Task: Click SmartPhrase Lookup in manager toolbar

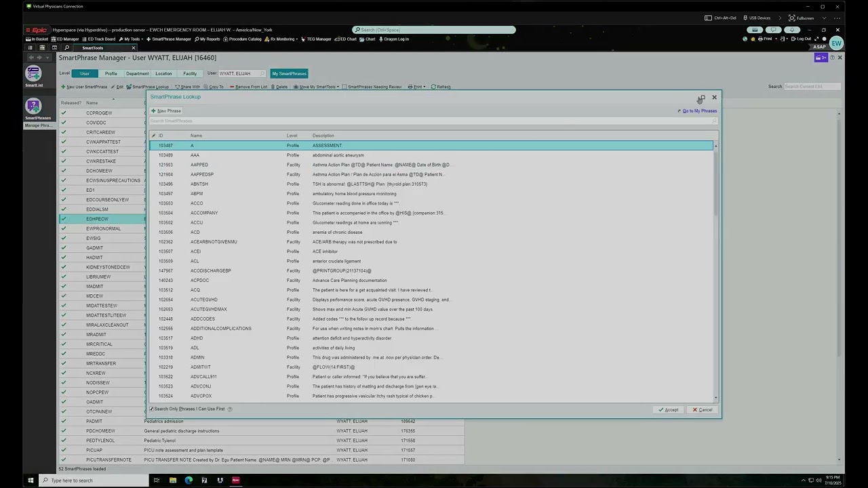Action: pos(147,87)
